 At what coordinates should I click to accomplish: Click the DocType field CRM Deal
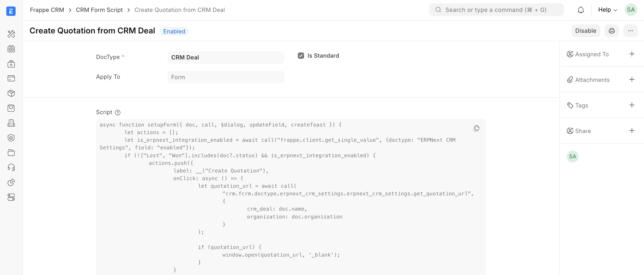[226, 57]
